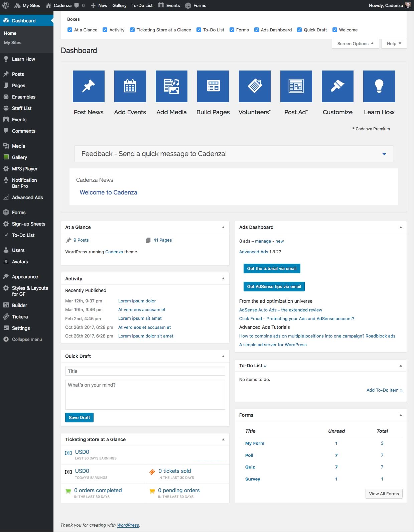This screenshot has height=532, width=414.
Task: Click the What's on your mind textarea
Action: click(145, 395)
